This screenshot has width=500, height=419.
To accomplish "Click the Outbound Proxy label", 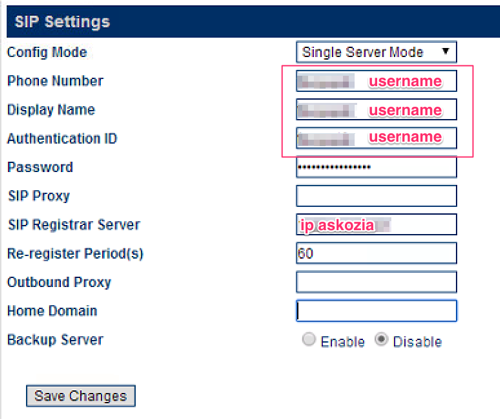I will tap(59, 282).
